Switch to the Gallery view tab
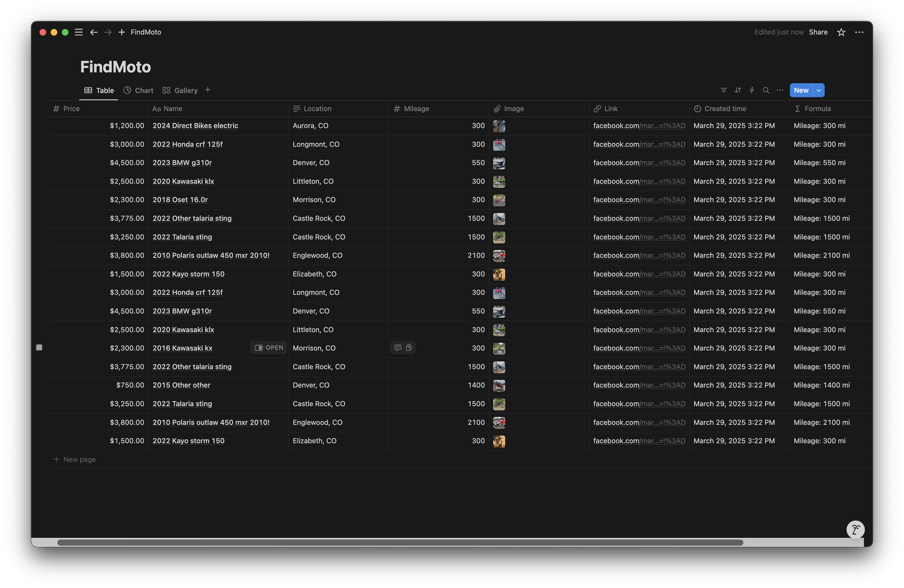The image size is (904, 588). [x=180, y=90]
